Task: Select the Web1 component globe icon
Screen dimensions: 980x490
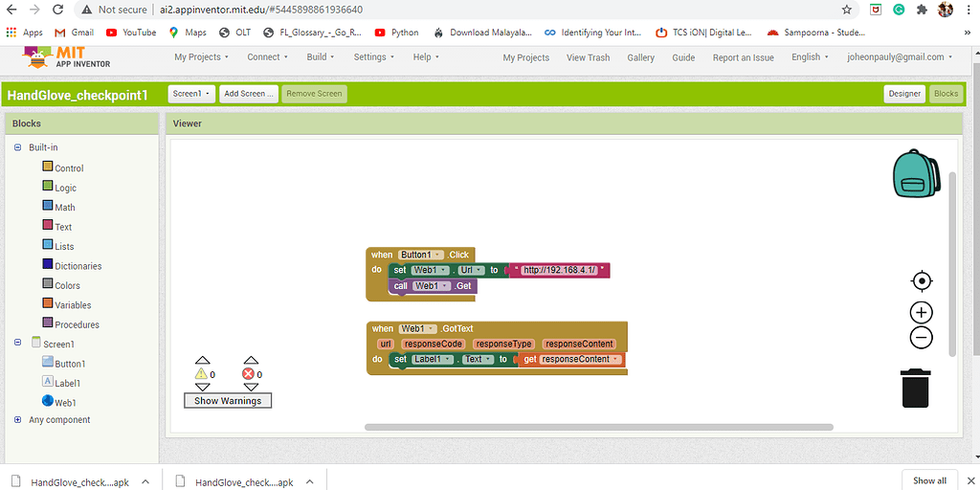Action: point(48,402)
